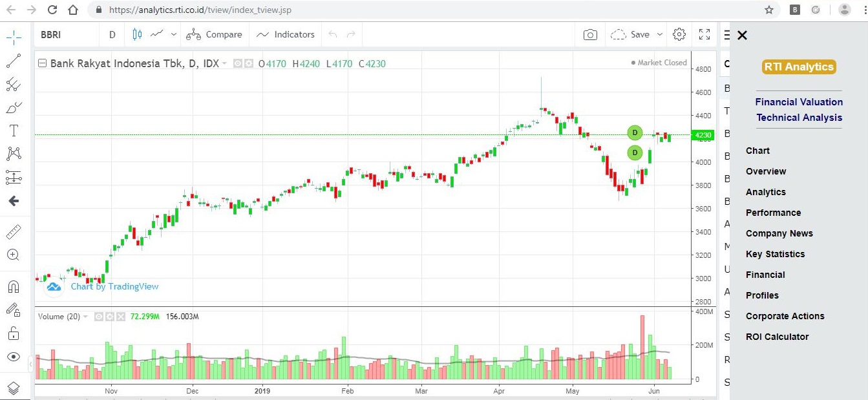Open Volume (20) indicator dropdown arrow
868x400 pixels.
86,317
